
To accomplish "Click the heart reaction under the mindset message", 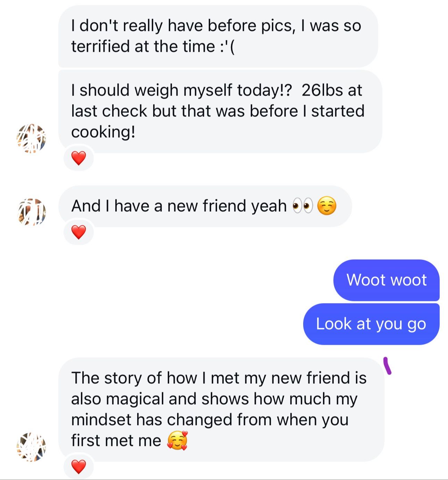I will [78, 467].
